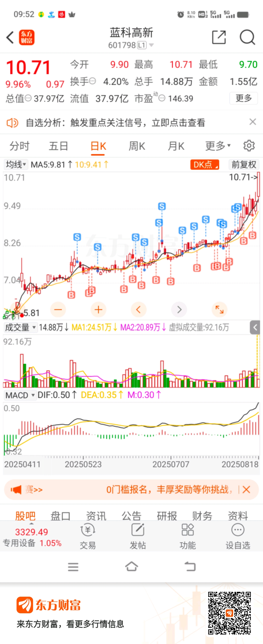
Task: Tap info icon next to 总值
Action: click(x=28, y=98)
